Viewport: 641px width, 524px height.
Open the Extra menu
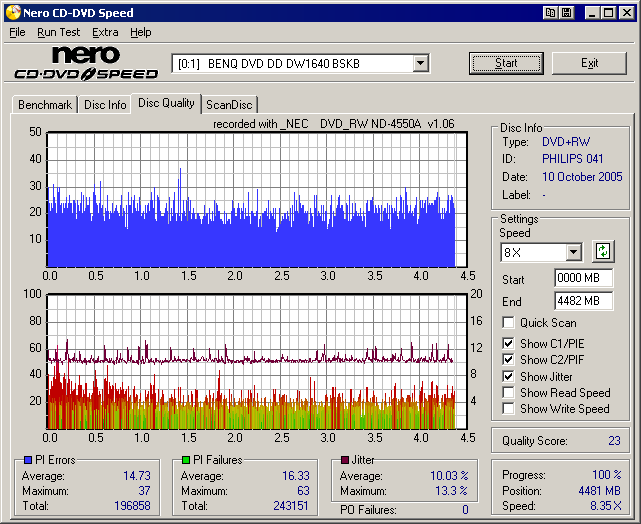105,32
